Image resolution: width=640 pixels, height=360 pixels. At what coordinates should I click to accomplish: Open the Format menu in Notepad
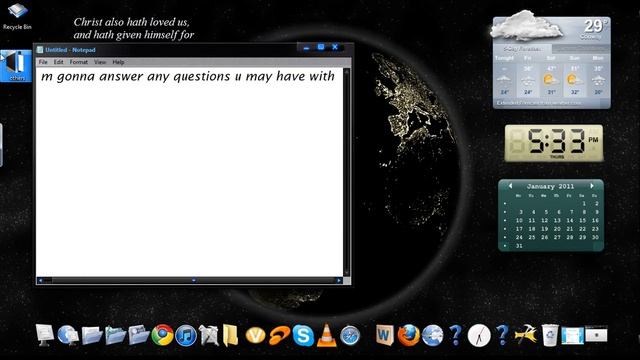78,62
